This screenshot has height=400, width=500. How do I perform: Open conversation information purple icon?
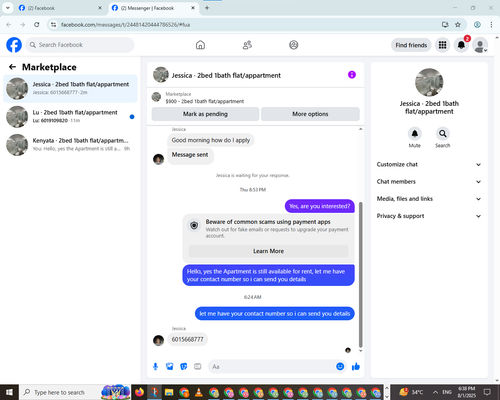(352, 75)
